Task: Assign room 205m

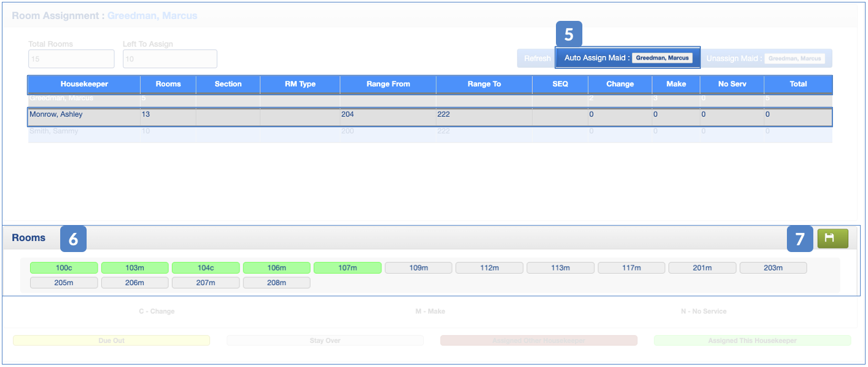Action: pyautogui.click(x=64, y=283)
